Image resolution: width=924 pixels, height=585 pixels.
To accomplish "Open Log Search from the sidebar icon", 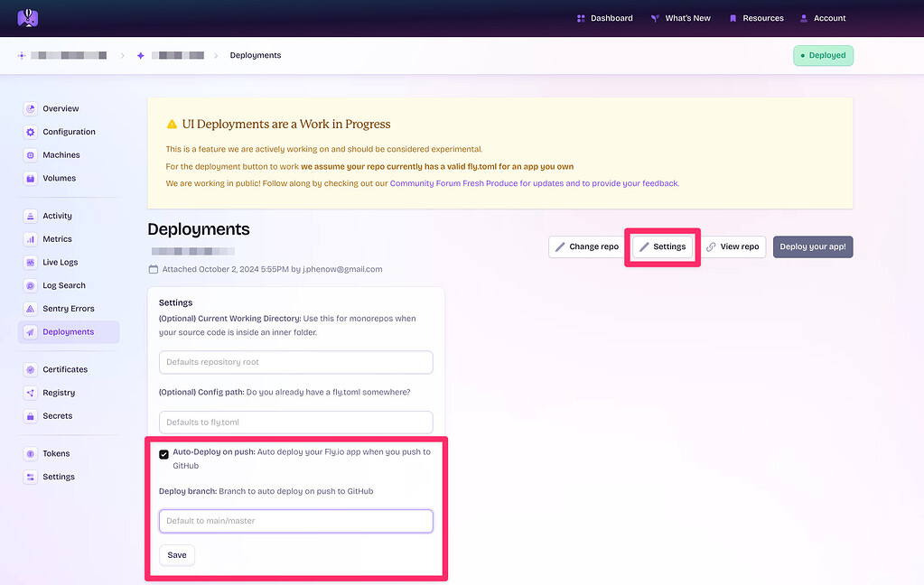I will [x=30, y=284].
